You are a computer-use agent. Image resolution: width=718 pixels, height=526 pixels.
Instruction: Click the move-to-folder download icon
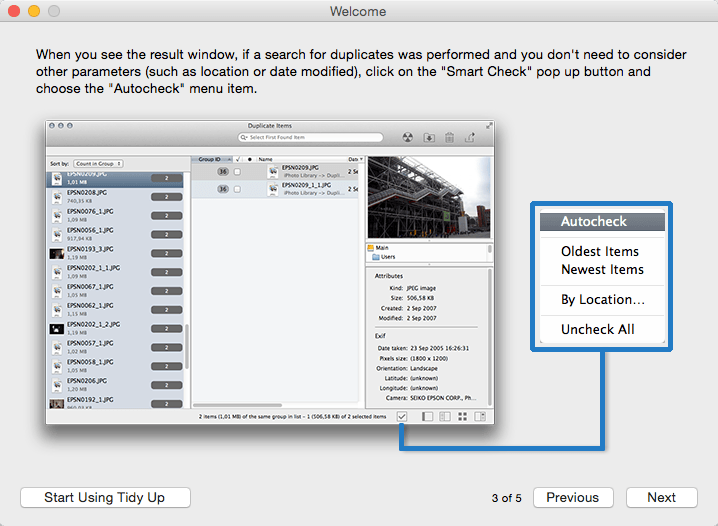429,138
